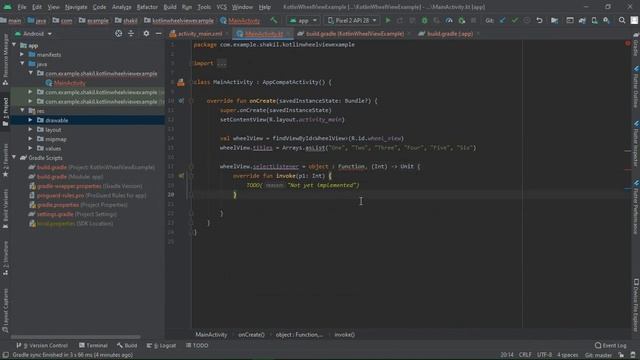Open Project panel settings gear
This screenshot has height=360, width=640.
tap(146, 34)
